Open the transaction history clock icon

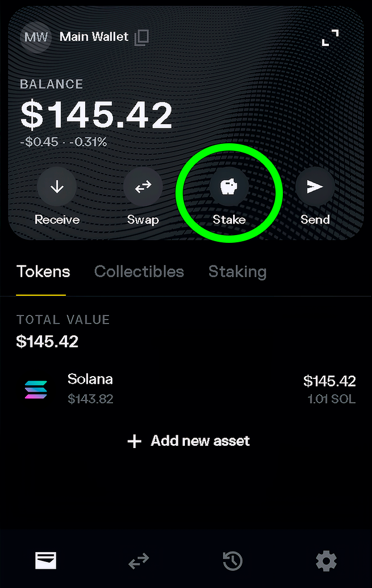coord(232,560)
